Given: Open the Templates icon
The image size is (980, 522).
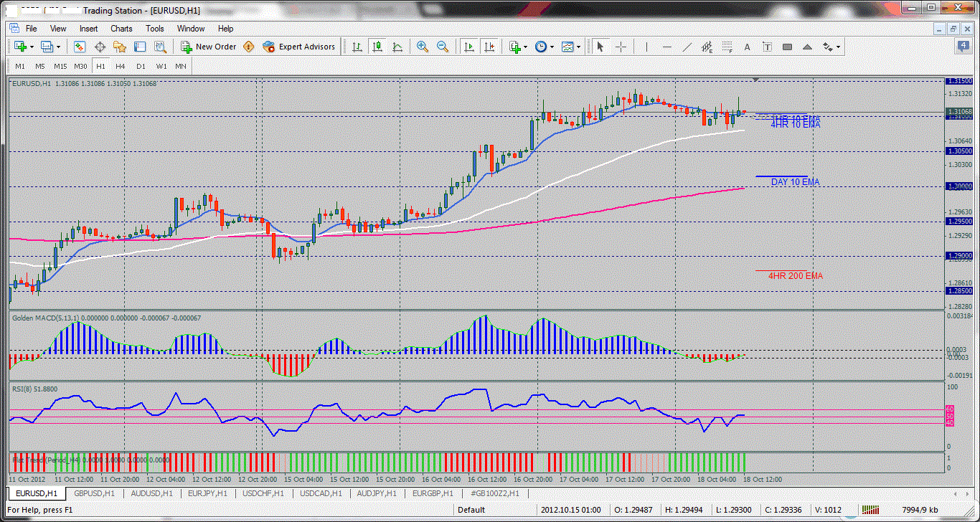Looking at the screenshot, I should (x=568, y=47).
